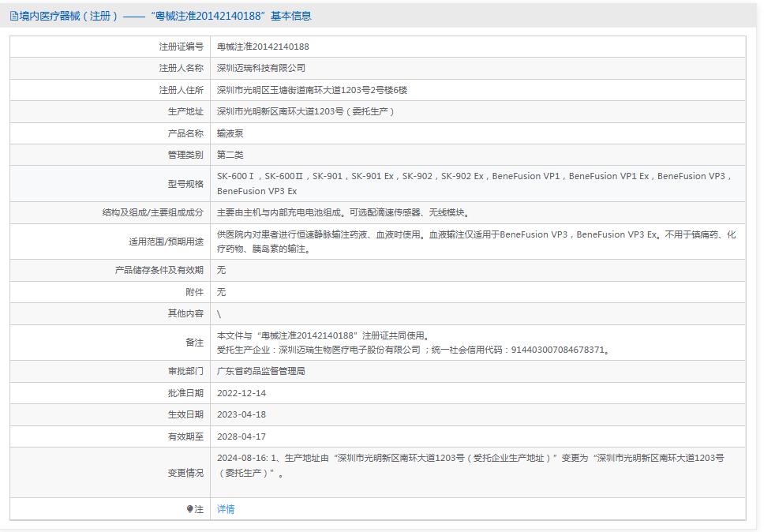Viewport: 775px width, 532px height.
Task: Click the 生产地址 label
Action: [185, 111]
